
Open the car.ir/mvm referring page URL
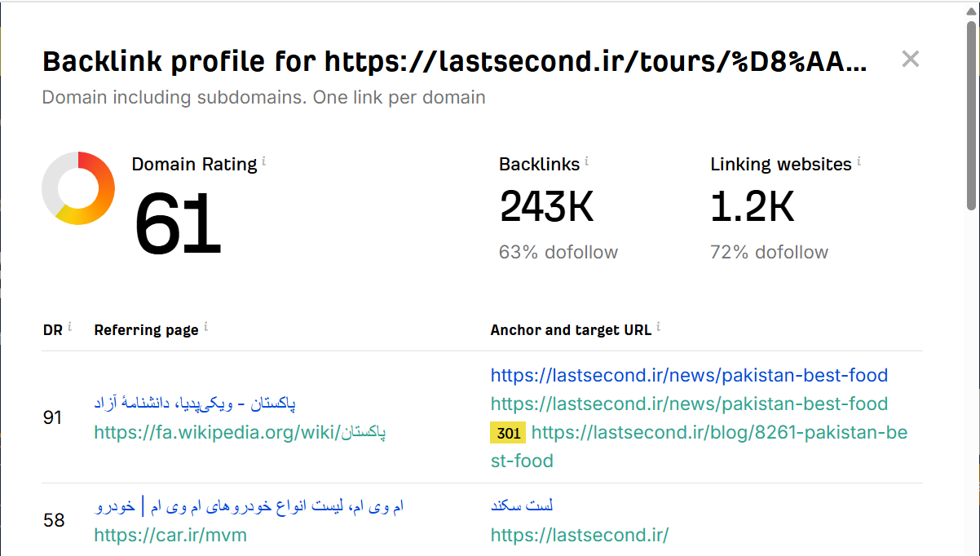click(x=170, y=535)
